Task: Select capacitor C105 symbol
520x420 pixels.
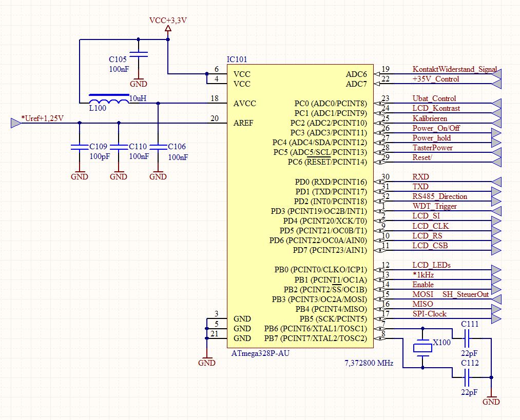Action: [x=139, y=55]
